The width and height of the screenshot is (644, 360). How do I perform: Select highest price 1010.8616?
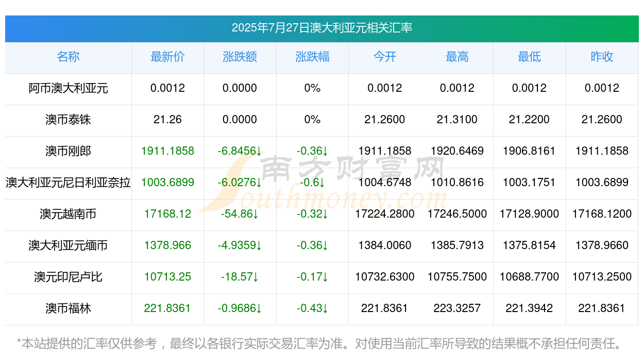tap(457, 183)
